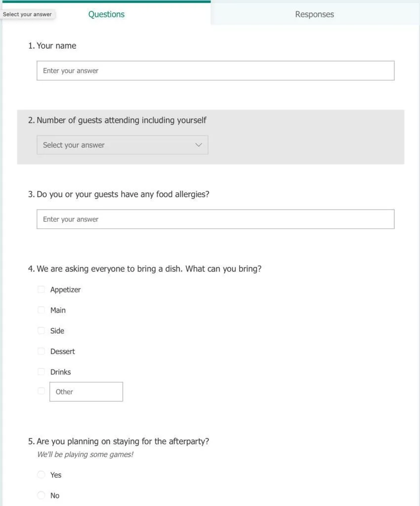Viewport: 420px width, 506px height.
Task: Click the Your name answer field
Action: [215, 71]
